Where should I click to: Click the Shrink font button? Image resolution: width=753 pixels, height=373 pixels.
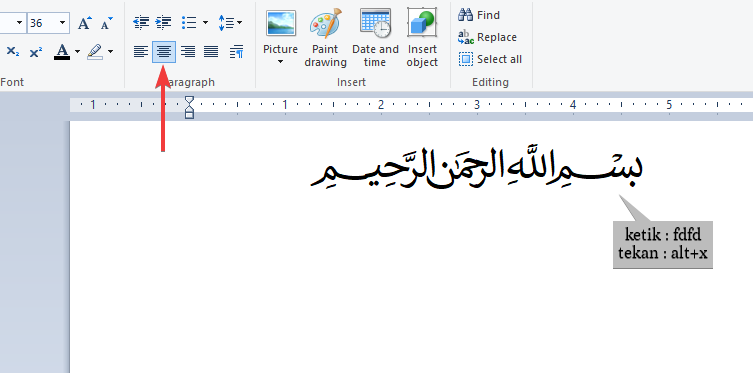[107, 23]
